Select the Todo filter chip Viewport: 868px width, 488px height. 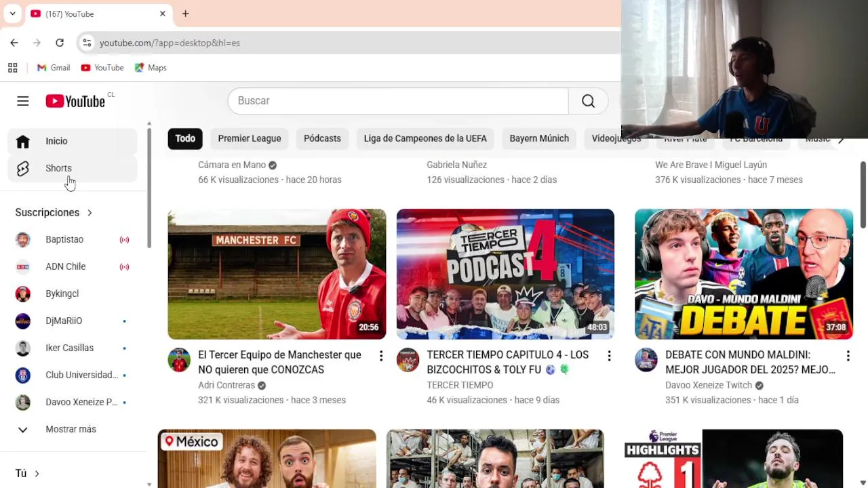click(x=185, y=138)
